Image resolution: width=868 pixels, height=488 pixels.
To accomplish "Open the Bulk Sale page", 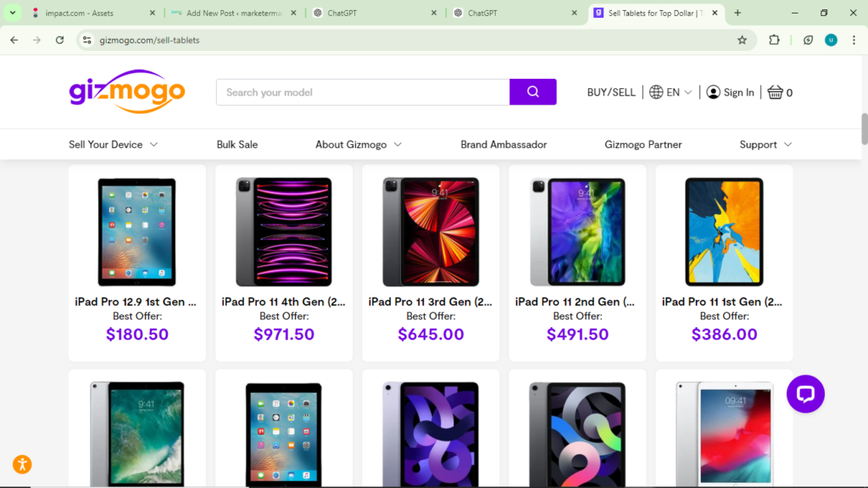I will [x=237, y=144].
